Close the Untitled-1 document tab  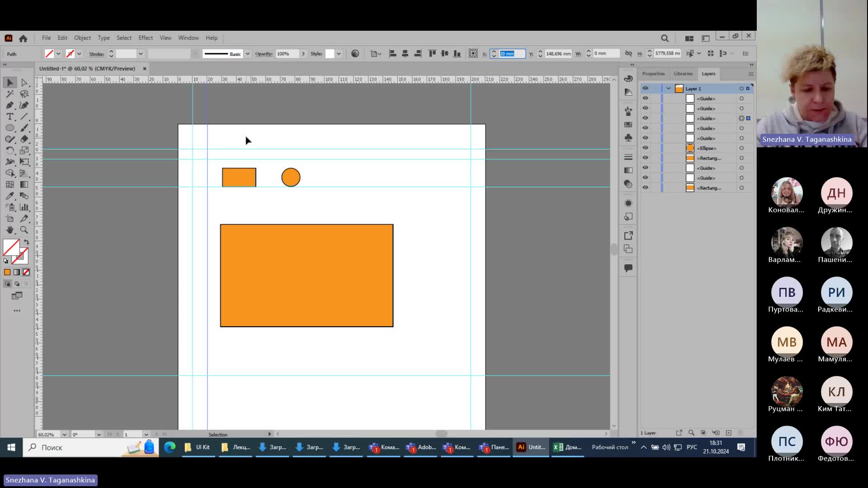pyautogui.click(x=145, y=69)
